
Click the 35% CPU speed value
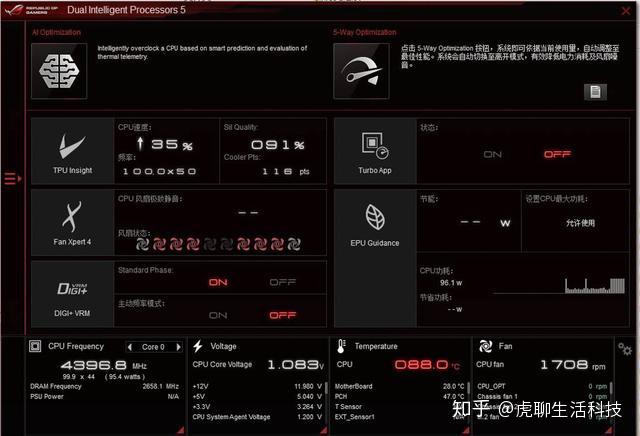point(164,144)
